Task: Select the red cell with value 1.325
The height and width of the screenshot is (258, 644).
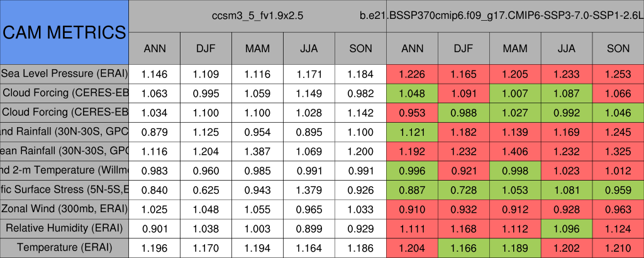Action: (618, 151)
